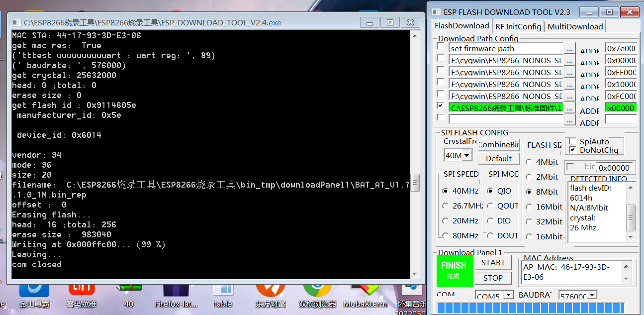644x315 pixels.
Task: Click the 0x7e000 address field
Action: 621,48
